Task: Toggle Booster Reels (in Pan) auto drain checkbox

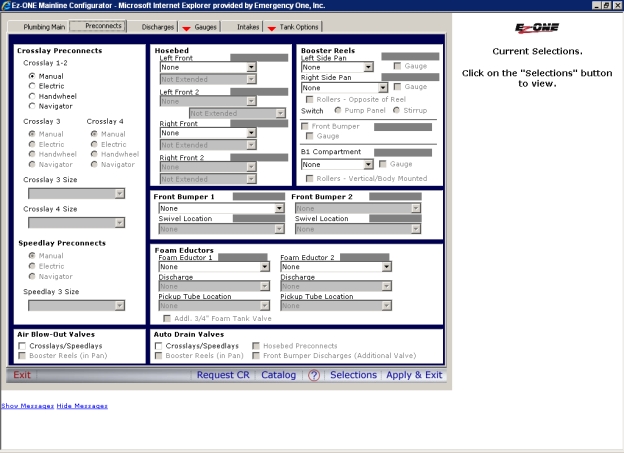Action: [159, 355]
